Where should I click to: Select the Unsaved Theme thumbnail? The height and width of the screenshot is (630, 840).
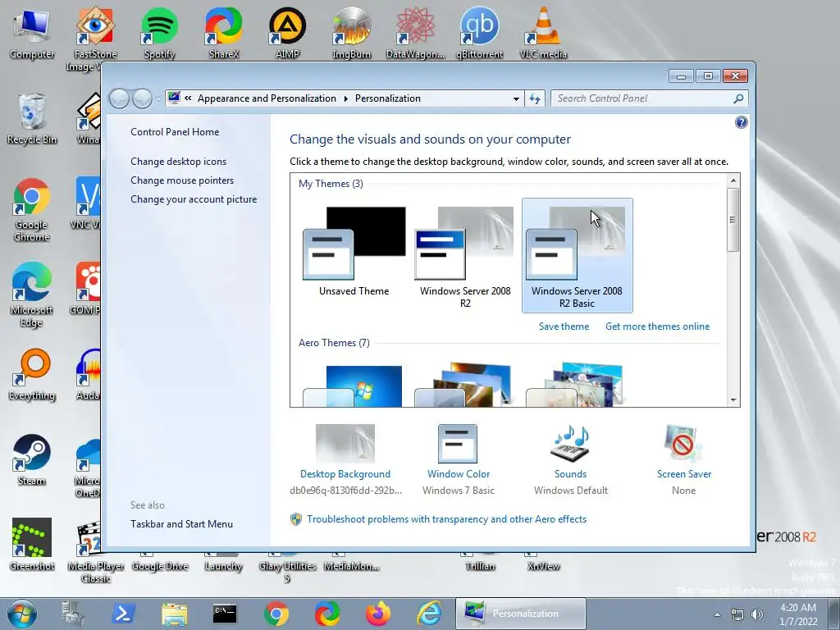[x=354, y=252]
